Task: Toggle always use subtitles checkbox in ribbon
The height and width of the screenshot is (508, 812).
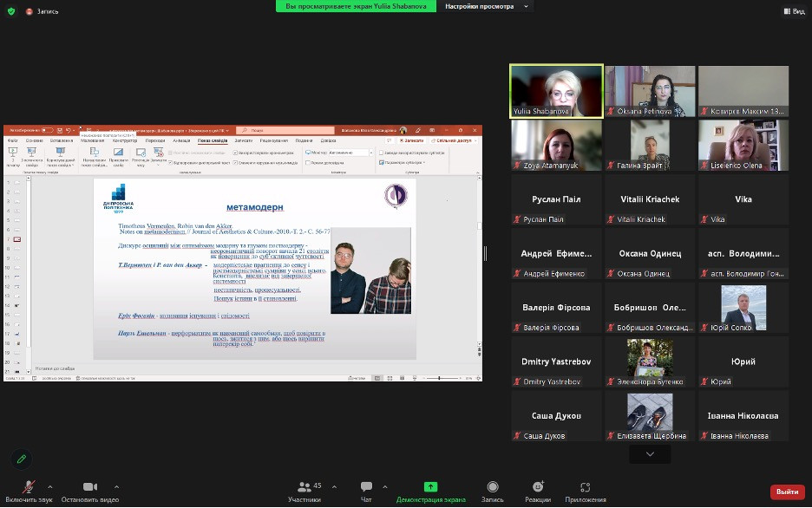Action: coord(381,152)
